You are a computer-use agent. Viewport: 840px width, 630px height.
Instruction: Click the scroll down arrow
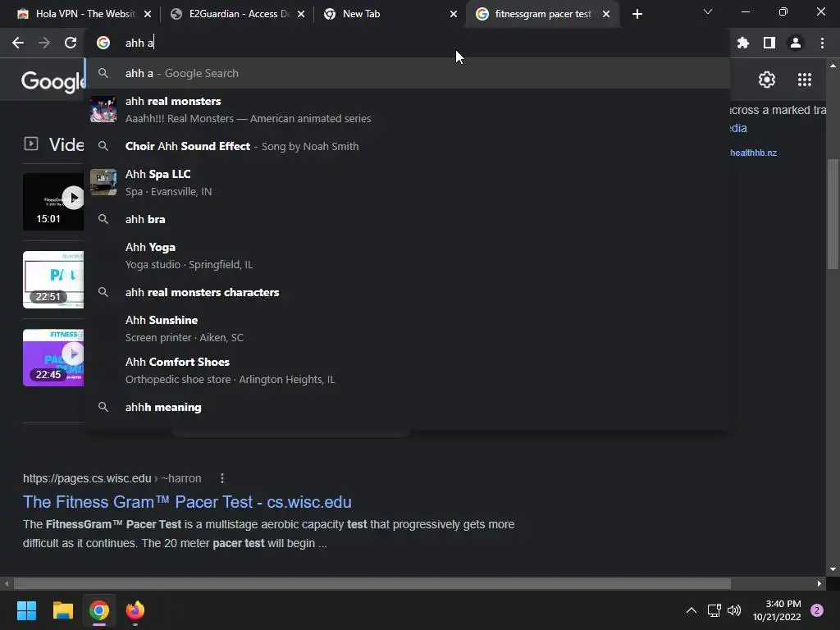(833, 569)
